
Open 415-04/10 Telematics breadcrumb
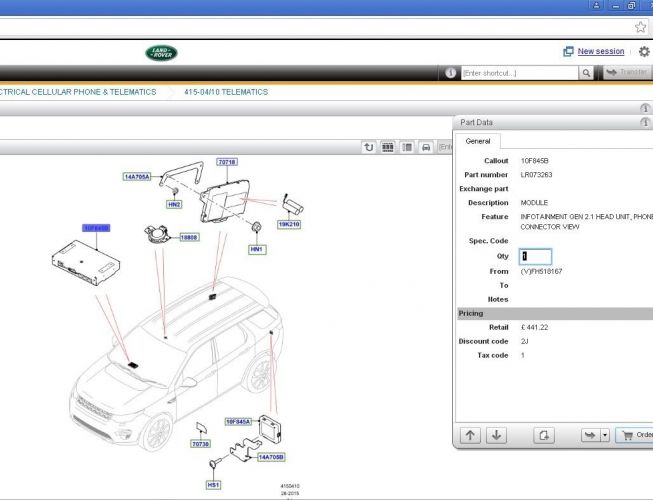pos(226,92)
